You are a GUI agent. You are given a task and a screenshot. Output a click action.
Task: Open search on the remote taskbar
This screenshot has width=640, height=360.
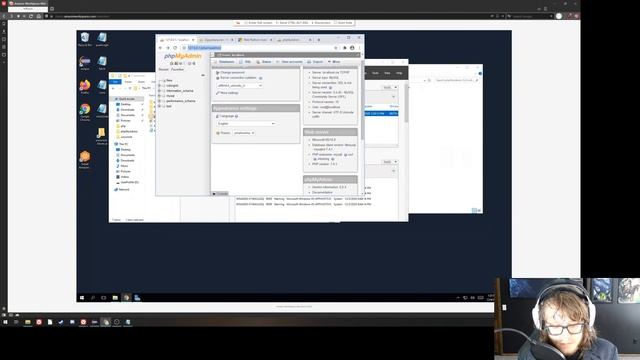[93, 298]
